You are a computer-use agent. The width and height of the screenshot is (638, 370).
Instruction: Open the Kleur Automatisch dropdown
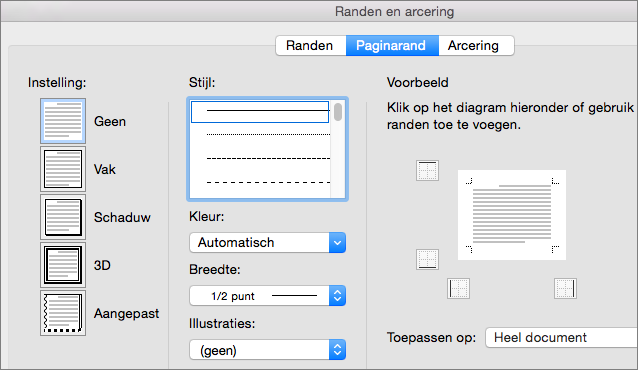point(267,243)
